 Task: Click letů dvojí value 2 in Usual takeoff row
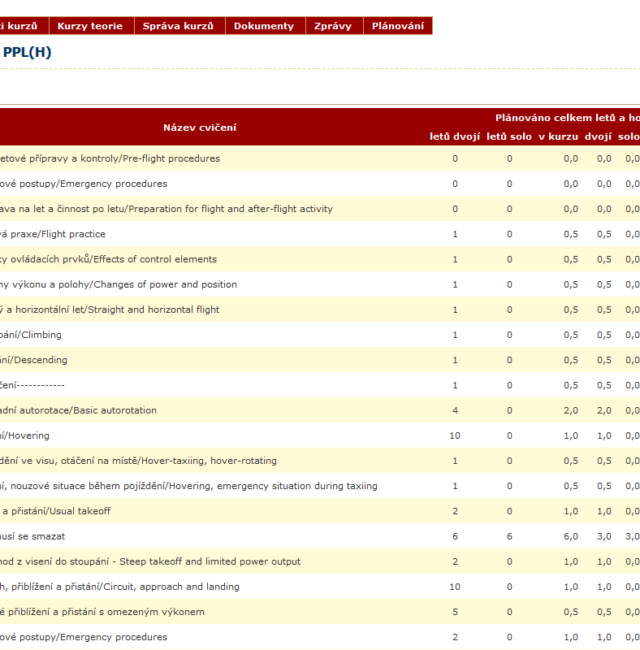(x=455, y=511)
